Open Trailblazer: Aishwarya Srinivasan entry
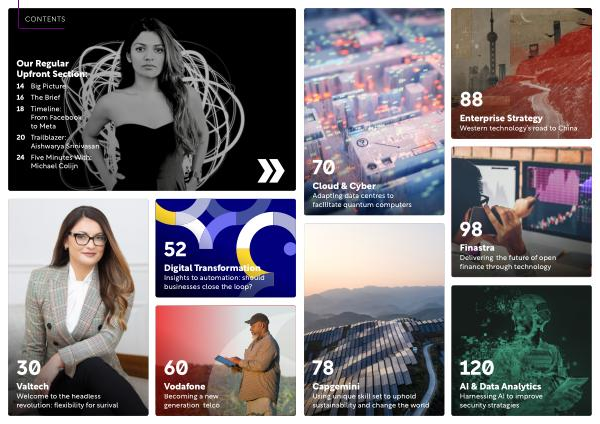Viewport: 600px width, 424px height. coord(58,142)
